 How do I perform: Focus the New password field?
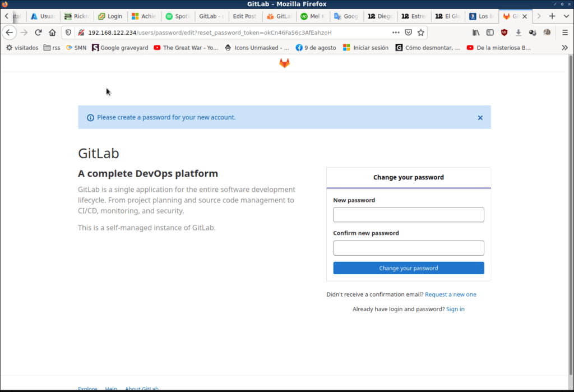[x=409, y=215]
